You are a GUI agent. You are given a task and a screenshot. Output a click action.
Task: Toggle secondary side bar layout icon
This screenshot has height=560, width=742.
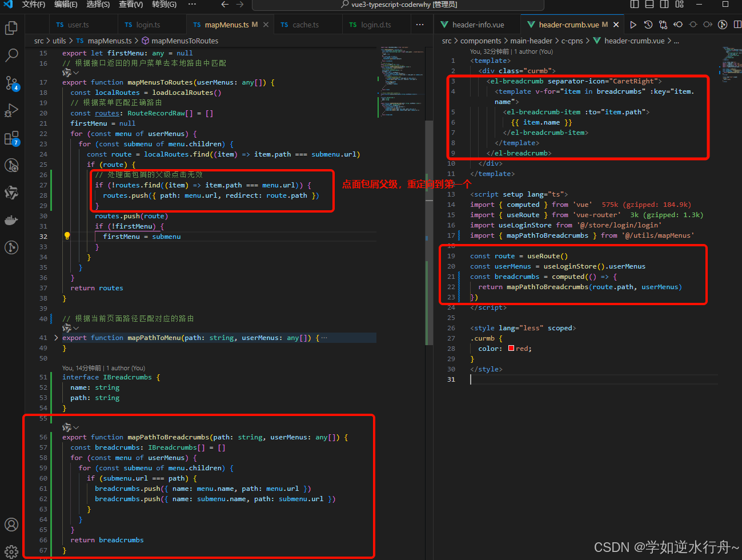[664, 4]
